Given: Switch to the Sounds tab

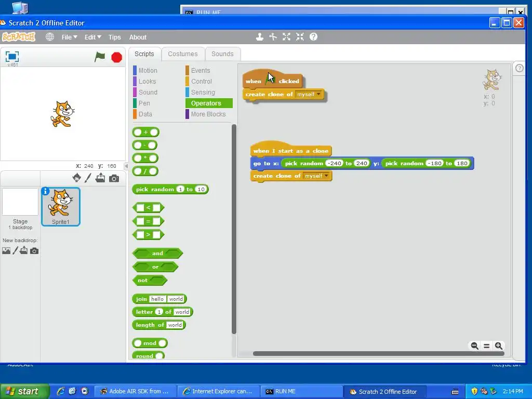Looking at the screenshot, I should (x=222, y=54).
